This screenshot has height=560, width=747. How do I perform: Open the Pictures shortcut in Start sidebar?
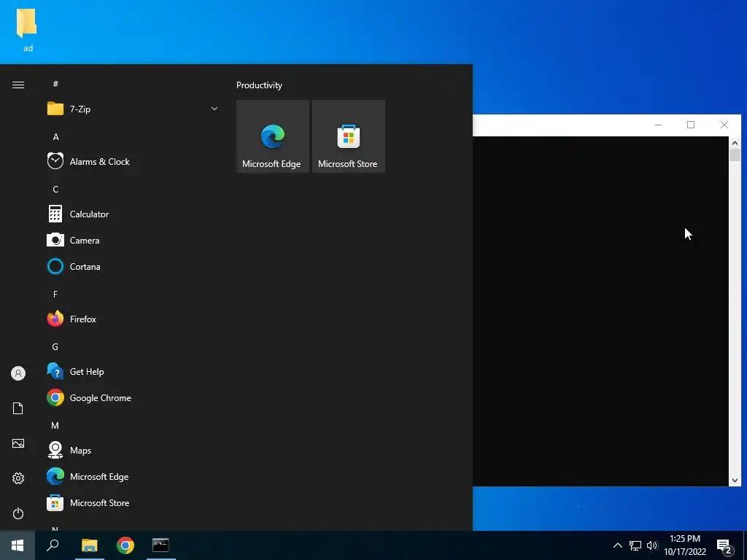[x=18, y=443]
